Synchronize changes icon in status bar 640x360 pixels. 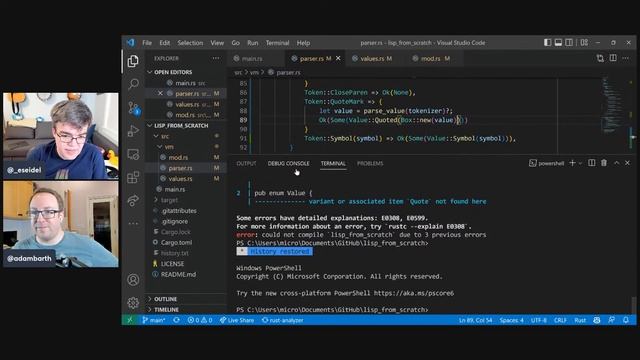tap(176, 320)
